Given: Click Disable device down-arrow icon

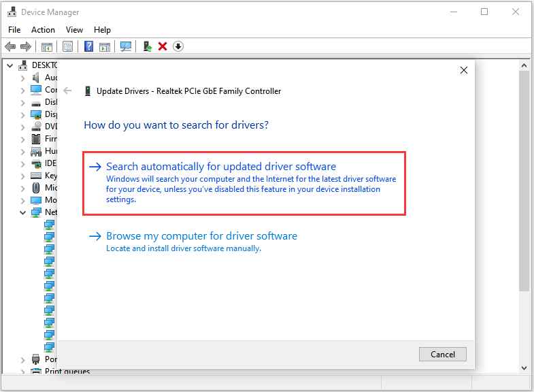Looking at the screenshot, I should point(178,46).
